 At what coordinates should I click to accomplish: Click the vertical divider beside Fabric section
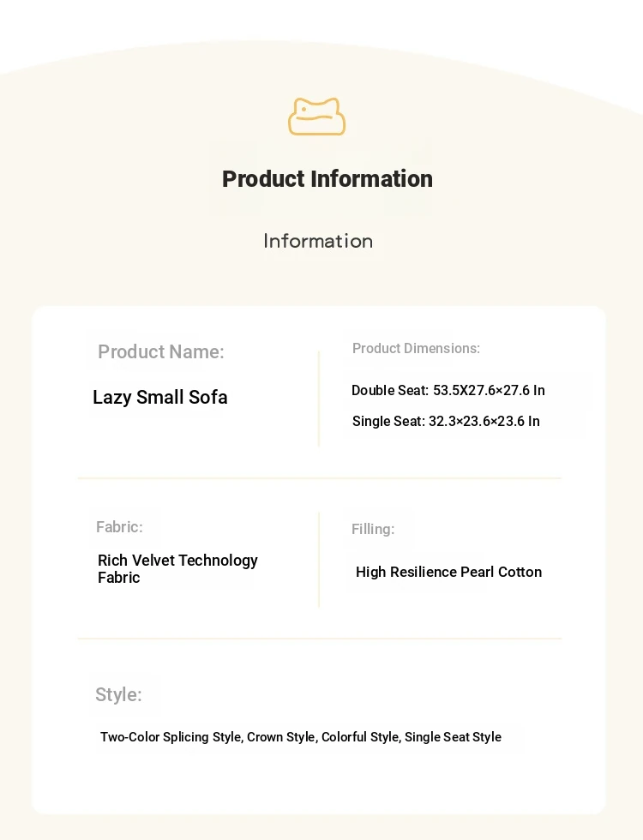(x=319, y=559)
